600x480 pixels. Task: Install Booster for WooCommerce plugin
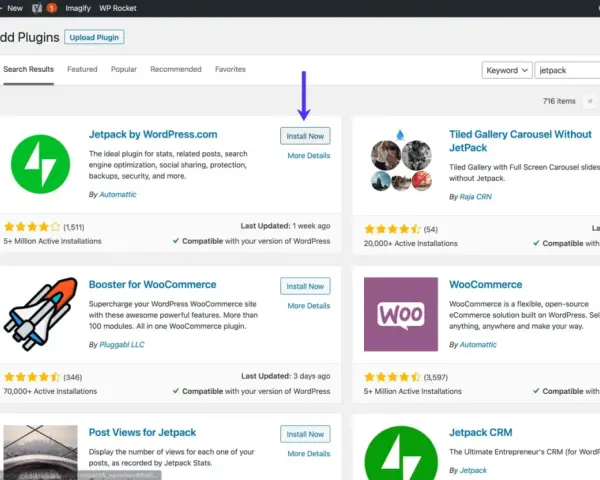click(x=305, y=286)
